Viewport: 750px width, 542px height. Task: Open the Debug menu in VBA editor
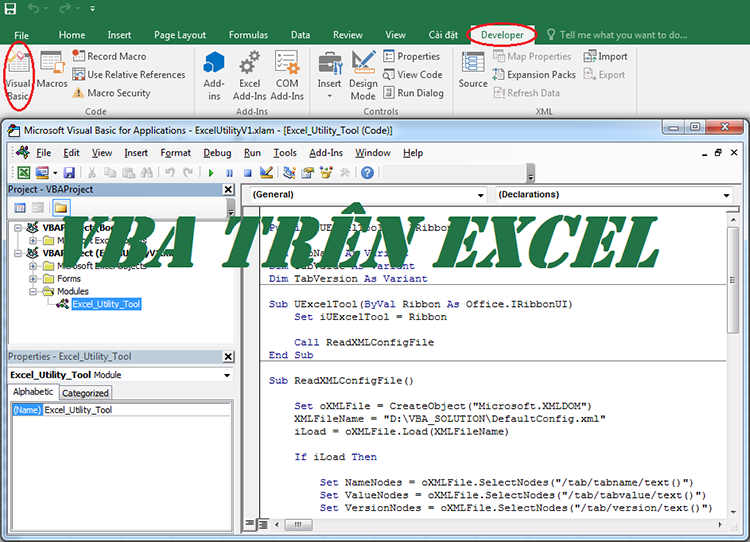217,153
